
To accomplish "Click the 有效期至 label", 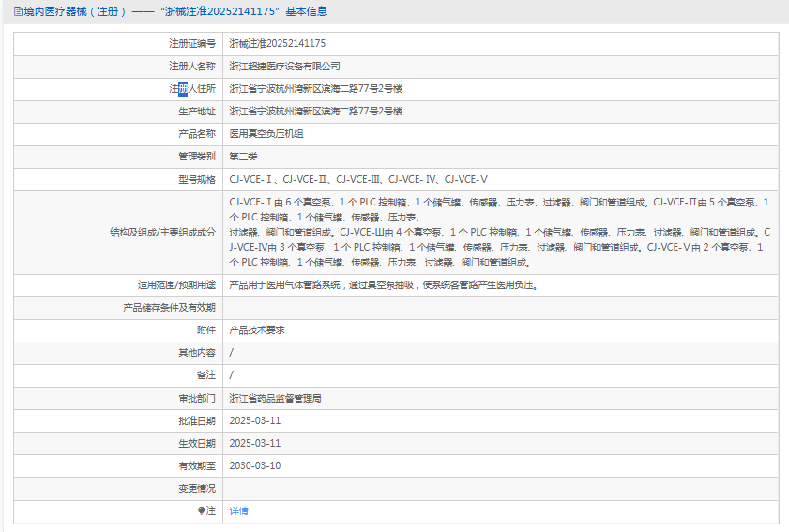I will 197,466.
